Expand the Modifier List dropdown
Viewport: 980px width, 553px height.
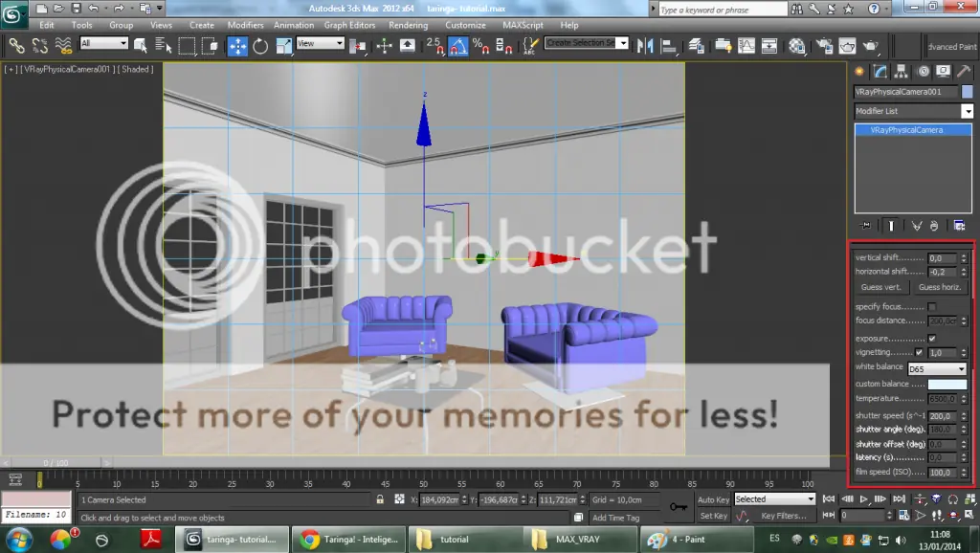tap(913, 111)
